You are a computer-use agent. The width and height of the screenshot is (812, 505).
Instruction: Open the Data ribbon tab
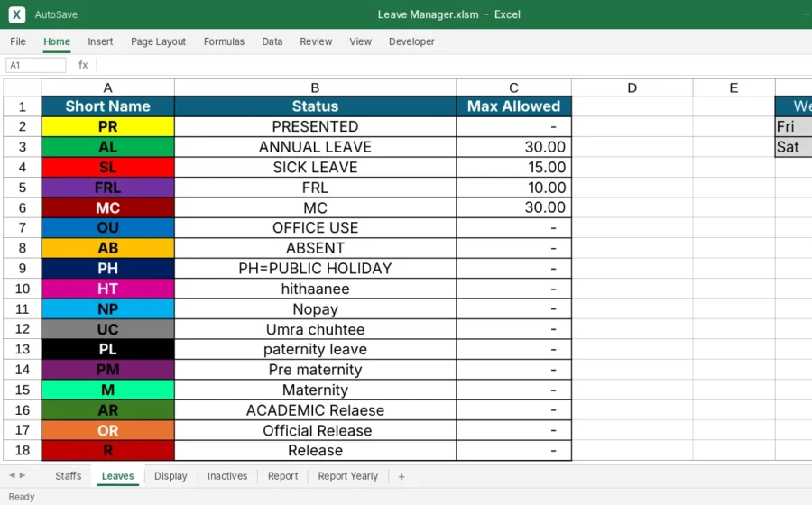[x=272, y=41]
